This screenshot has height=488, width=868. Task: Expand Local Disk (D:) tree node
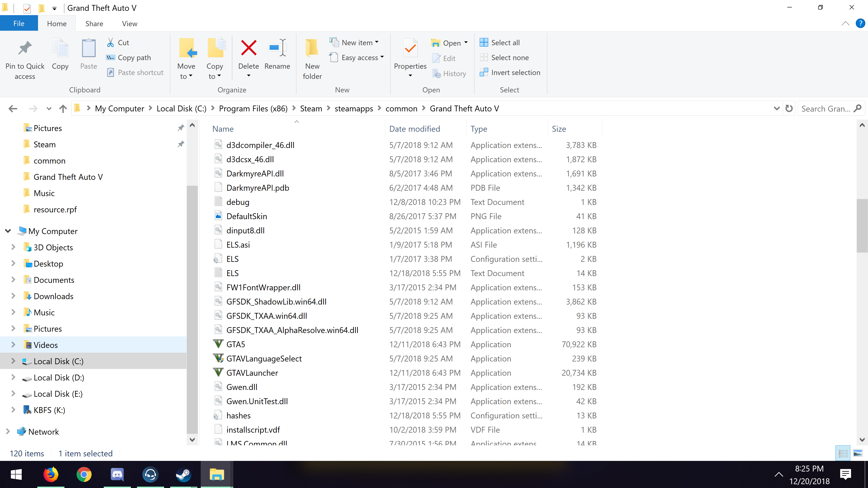pos(13,377)
